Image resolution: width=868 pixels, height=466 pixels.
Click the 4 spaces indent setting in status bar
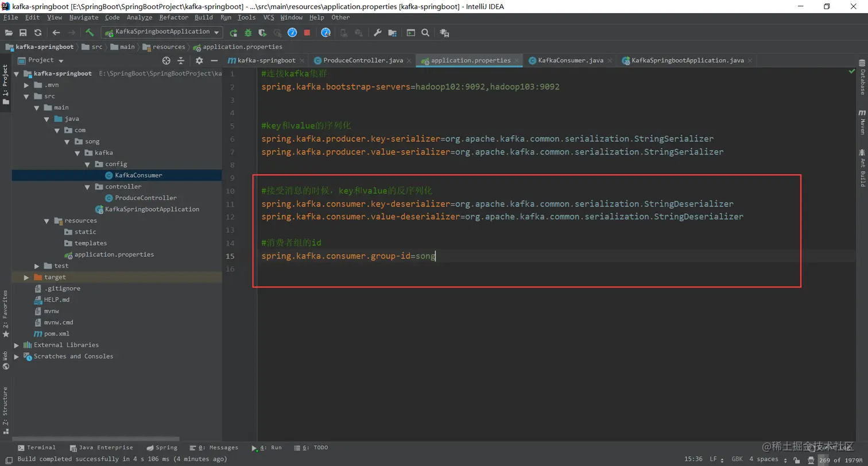[763, 459]
